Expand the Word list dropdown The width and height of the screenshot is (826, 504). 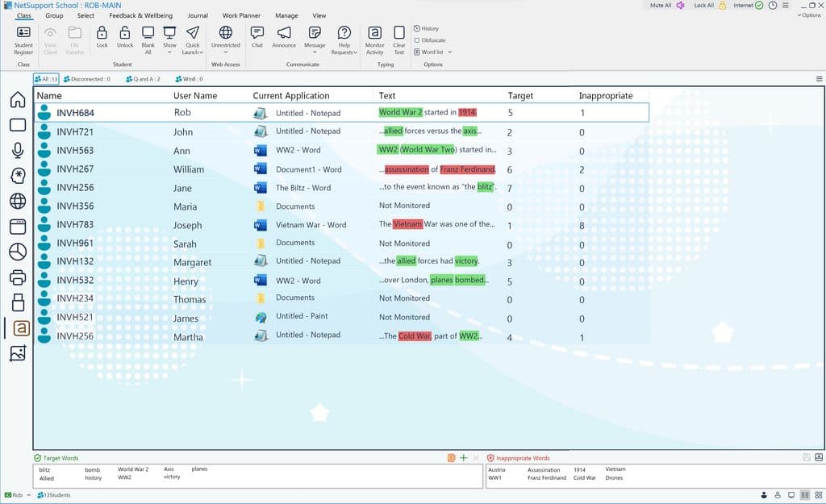click(450, 52)
